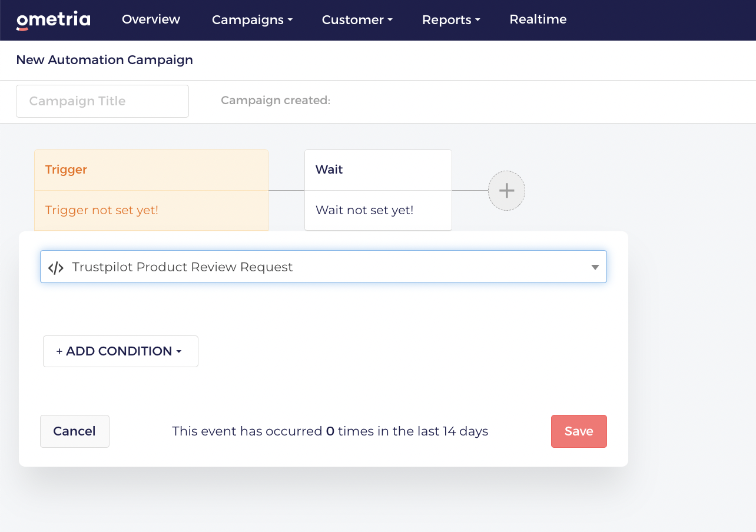Open the Campaigns menu
The height and width of the screenshot is (532, 756).
(x=251, y=19)
